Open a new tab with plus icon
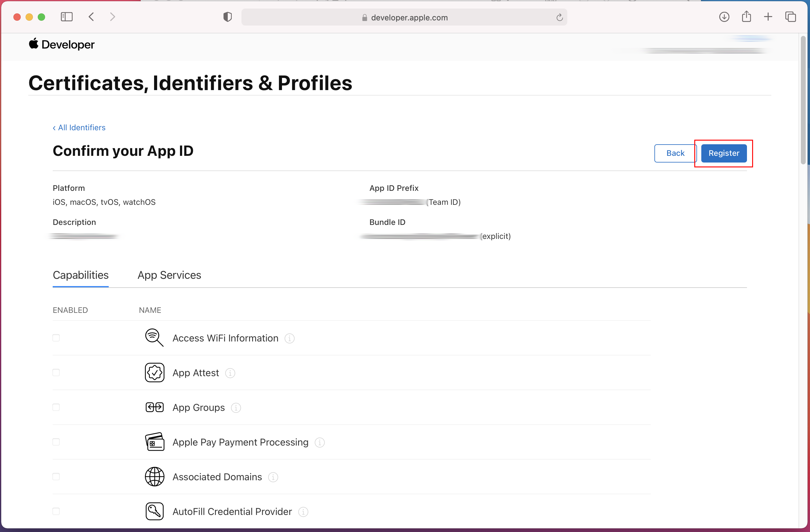 [x=768, y=17]
